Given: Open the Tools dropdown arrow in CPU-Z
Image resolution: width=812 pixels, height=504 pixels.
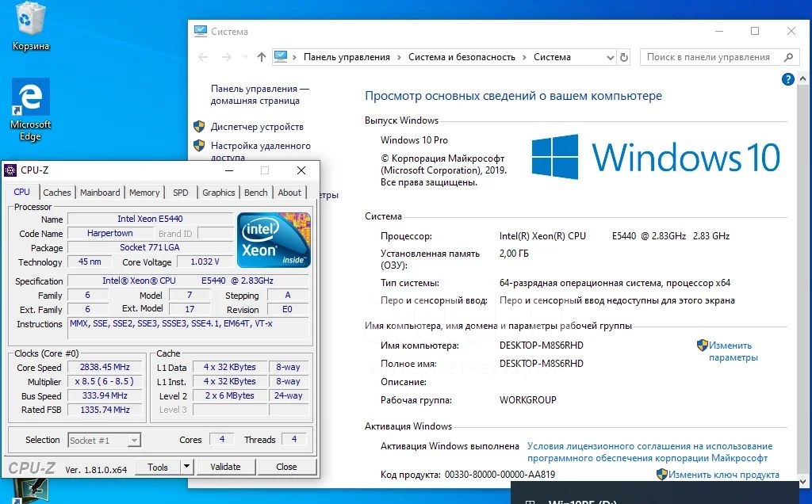Looking at the screenshot, I should (187, 467).
